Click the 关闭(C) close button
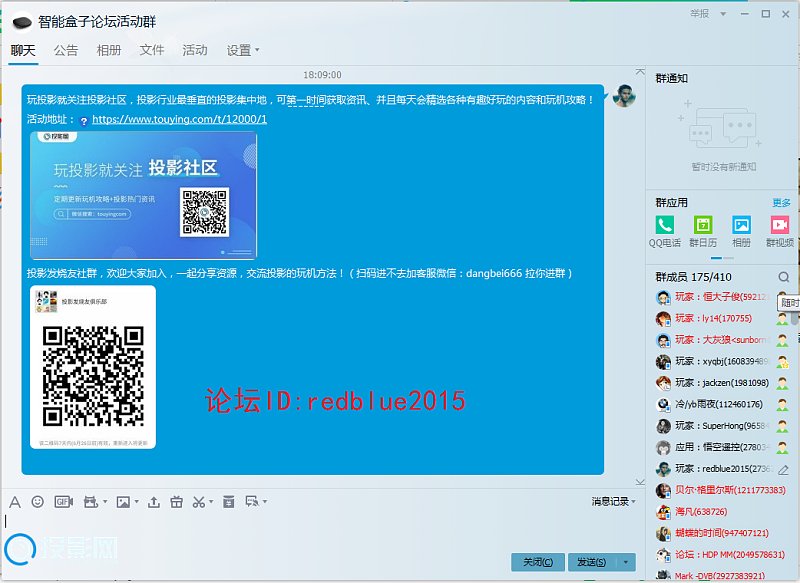Image resolution: width=800 pixels, height=583 pixels. tap(538, 562)
